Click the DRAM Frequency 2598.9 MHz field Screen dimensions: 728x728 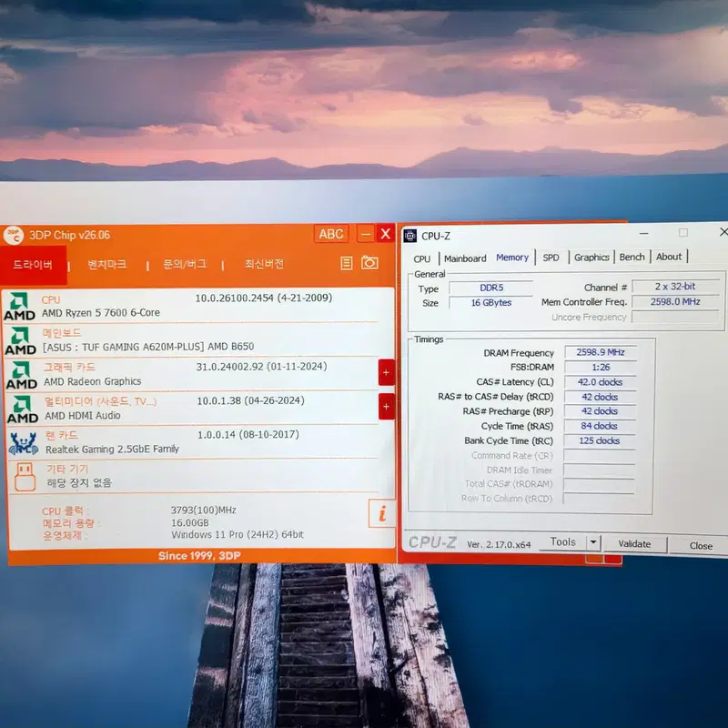coord(601,352)
